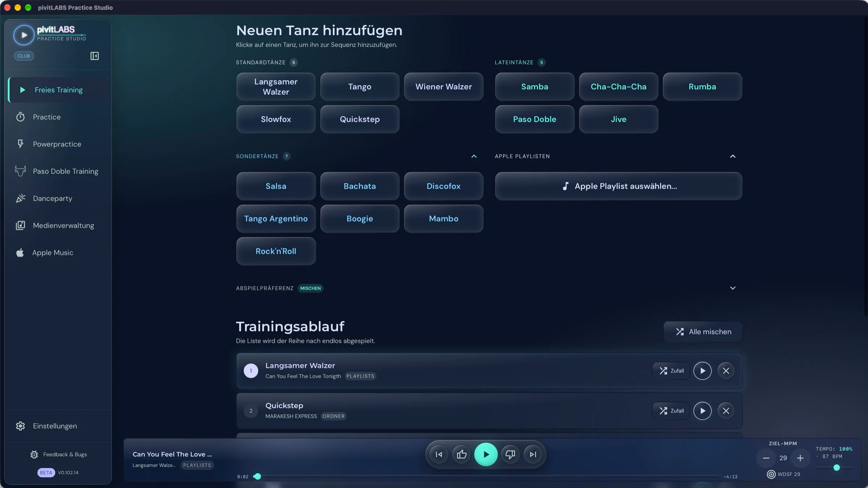The width and height of the screenshot is (868, 488).
Task: Open Danceparty in sidebar
Action: [x=58, y=198]
